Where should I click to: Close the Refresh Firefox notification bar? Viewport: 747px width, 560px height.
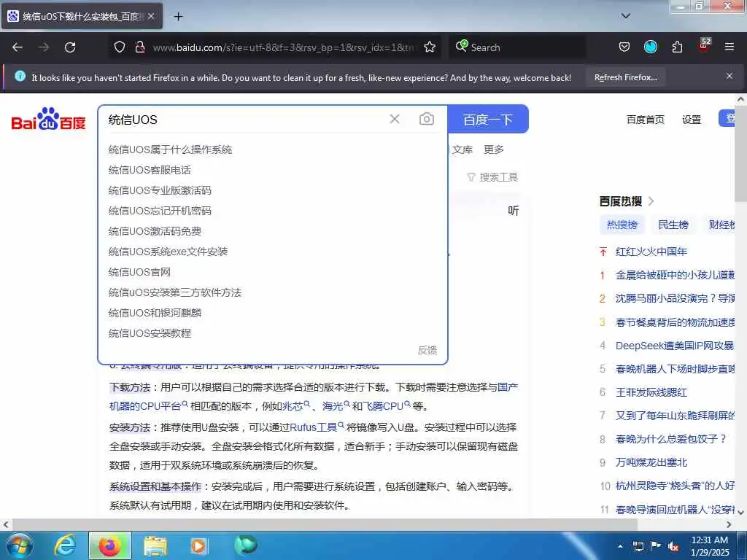[x=729, y=76]
